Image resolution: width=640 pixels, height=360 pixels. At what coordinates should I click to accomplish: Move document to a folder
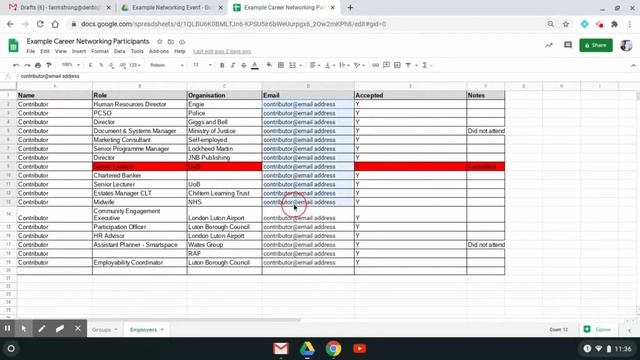click(171, 42)
